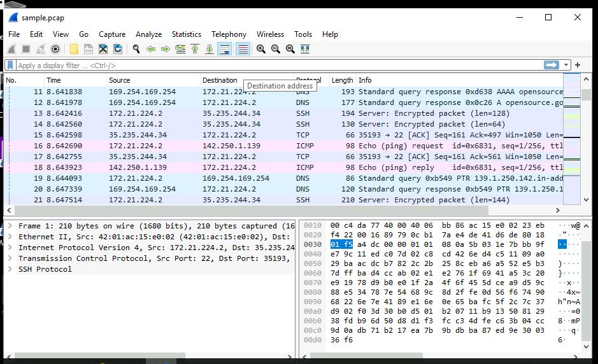
Task: Select packet 16 ICMP Echo request row
Action: coord(283,146)
